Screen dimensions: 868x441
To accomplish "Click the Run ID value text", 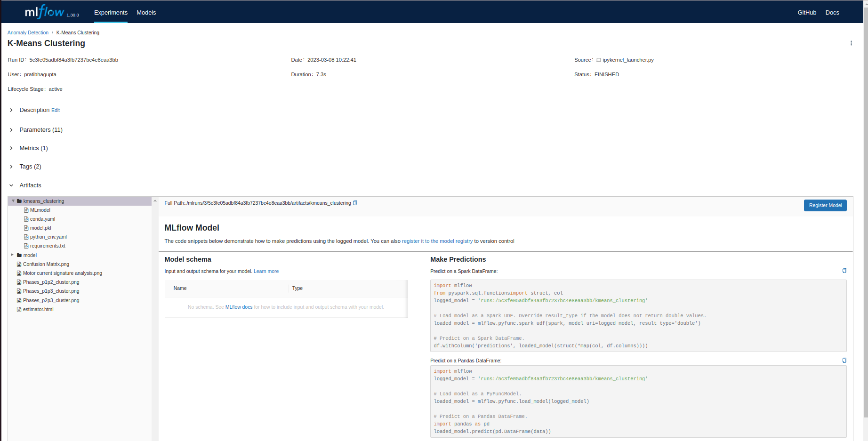I will coord(74,60).
